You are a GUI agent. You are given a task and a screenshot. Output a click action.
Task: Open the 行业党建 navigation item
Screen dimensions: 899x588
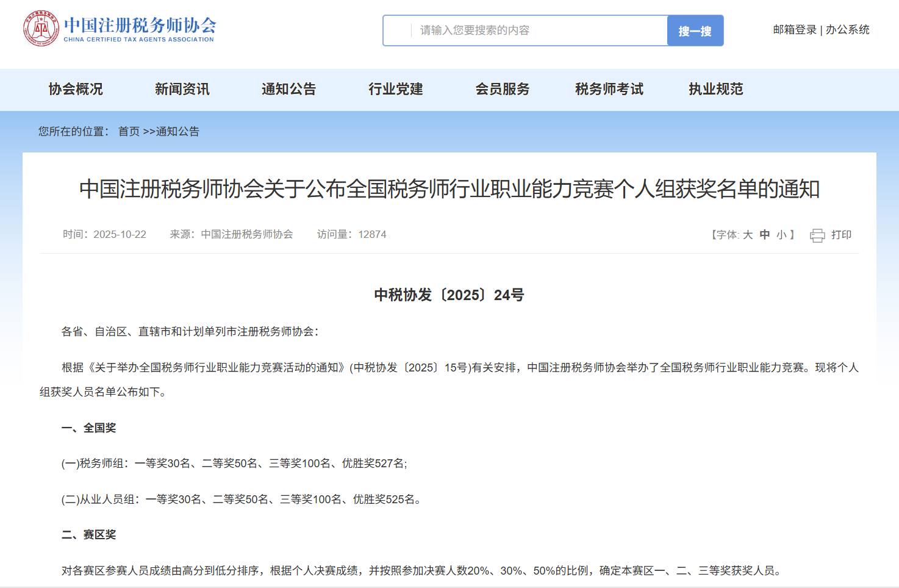pos(395,89)
